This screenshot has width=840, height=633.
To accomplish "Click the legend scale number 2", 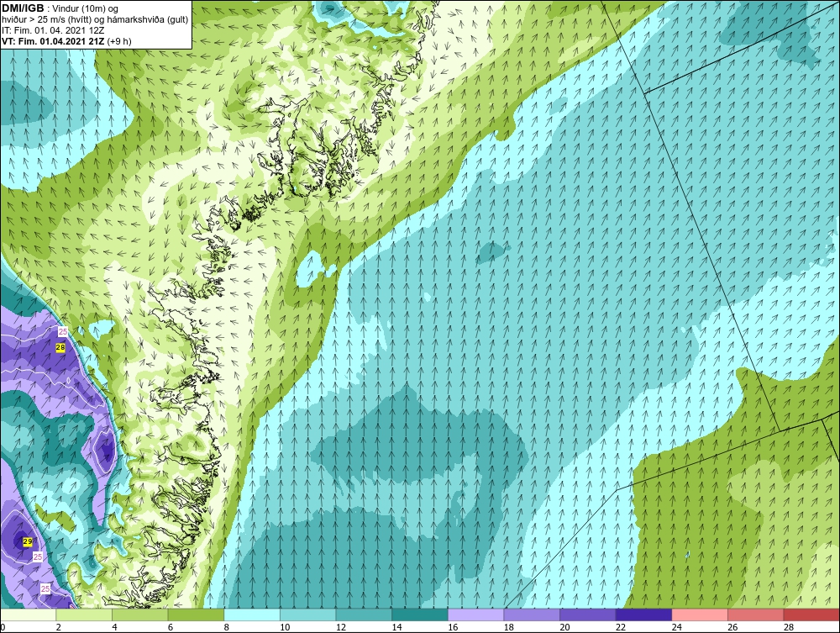I will (59, 627).
